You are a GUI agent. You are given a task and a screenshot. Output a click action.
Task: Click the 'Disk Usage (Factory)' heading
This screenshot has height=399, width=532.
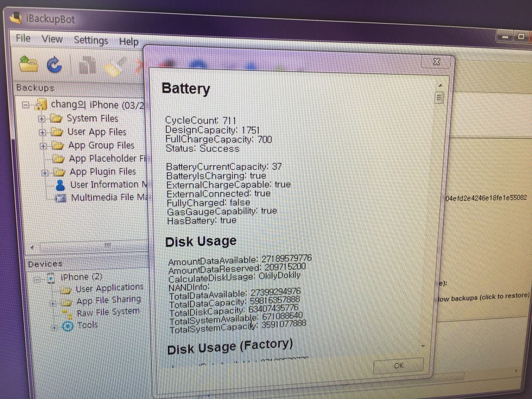coord(230,347)
